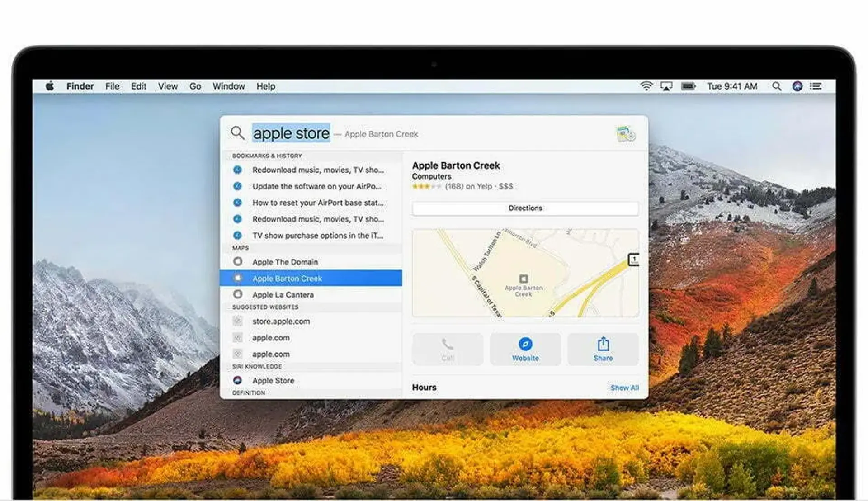Screen dimensions: 868x501
Task: Click the Tue 9:41 AM clock
Action: (x=732, y=86)
